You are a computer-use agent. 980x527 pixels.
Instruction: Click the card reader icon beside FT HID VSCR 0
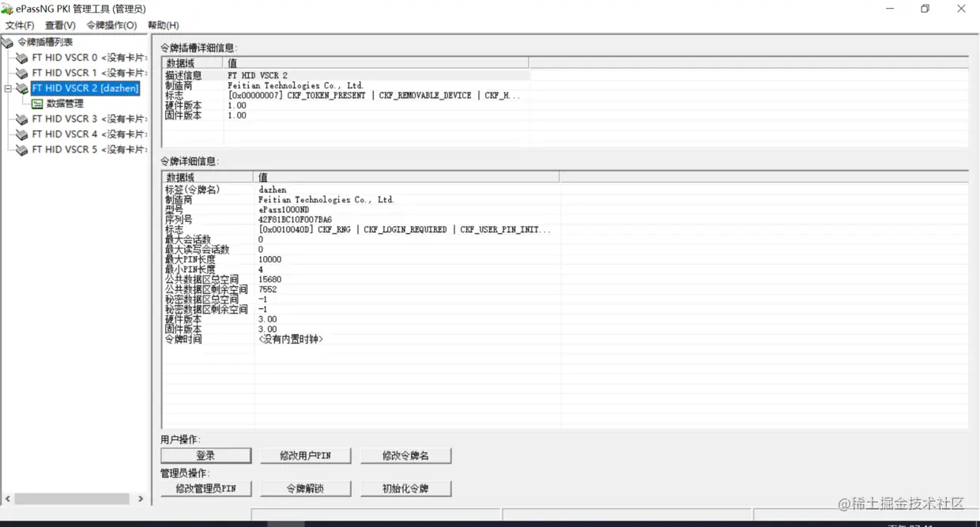click(22, 58)
